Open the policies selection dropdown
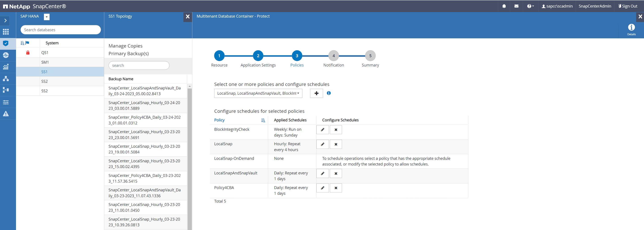The width and height of the screenshot is (644, 230). 258,93
